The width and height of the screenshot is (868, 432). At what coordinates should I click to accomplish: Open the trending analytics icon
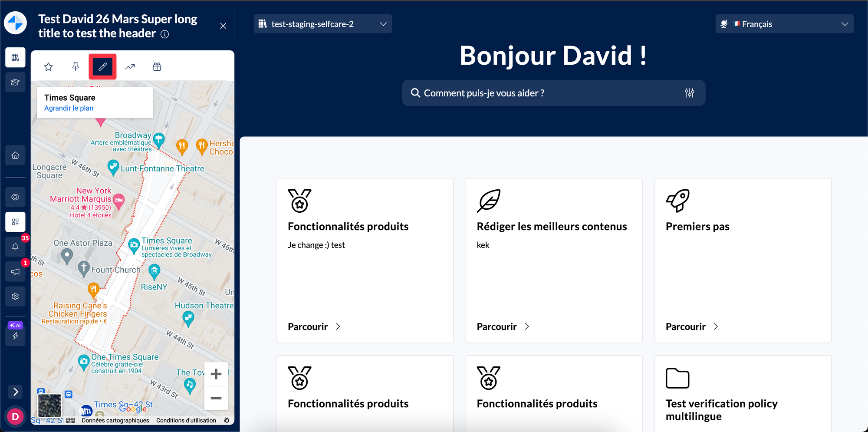(x=130, y=67)
